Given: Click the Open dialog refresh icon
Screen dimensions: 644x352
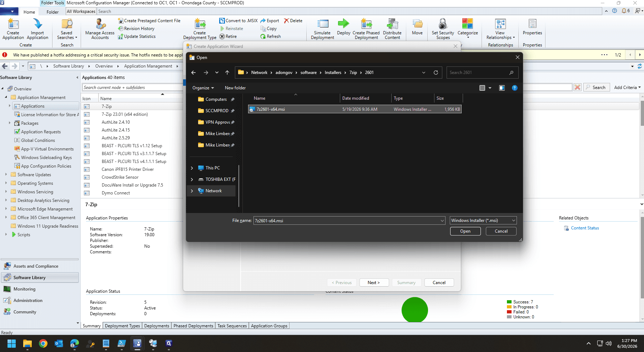Looking at the screenshot, I should 436,73.
